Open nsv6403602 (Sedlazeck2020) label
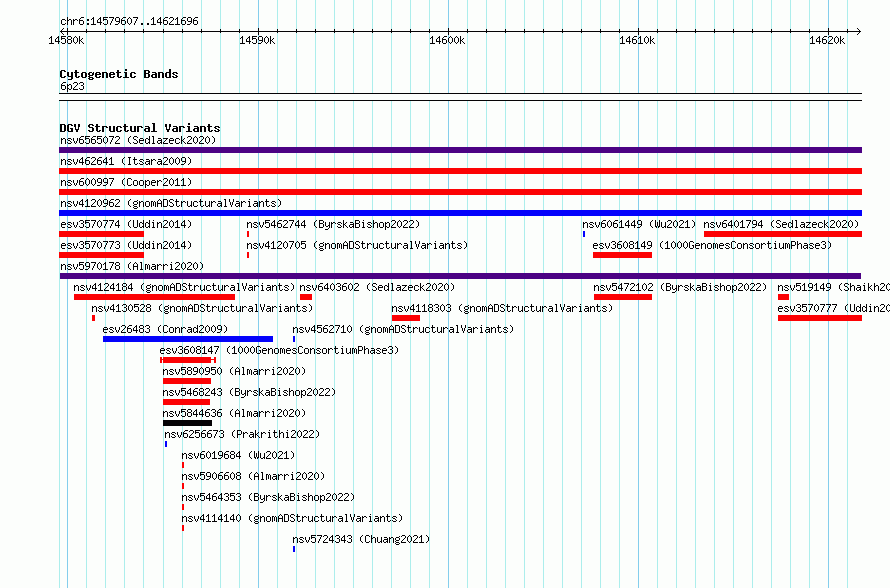Image resolution: width=890 pixels, height=588 pixels. [x=377, y=287]
